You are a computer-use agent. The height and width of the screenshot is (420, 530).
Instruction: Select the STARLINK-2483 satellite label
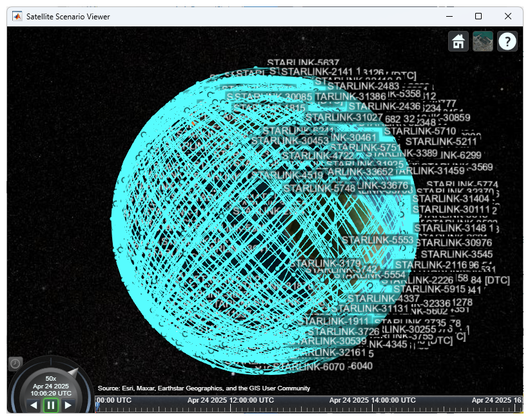coord(364,86)
